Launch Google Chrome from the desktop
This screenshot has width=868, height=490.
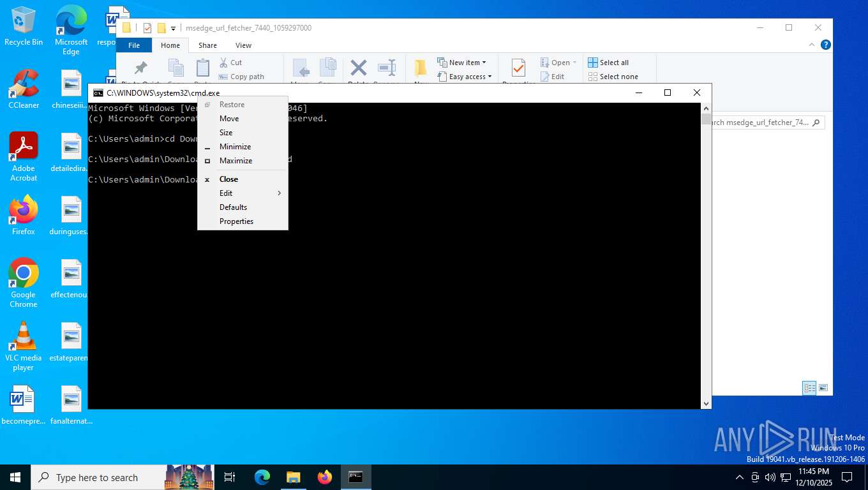[24, 283]
